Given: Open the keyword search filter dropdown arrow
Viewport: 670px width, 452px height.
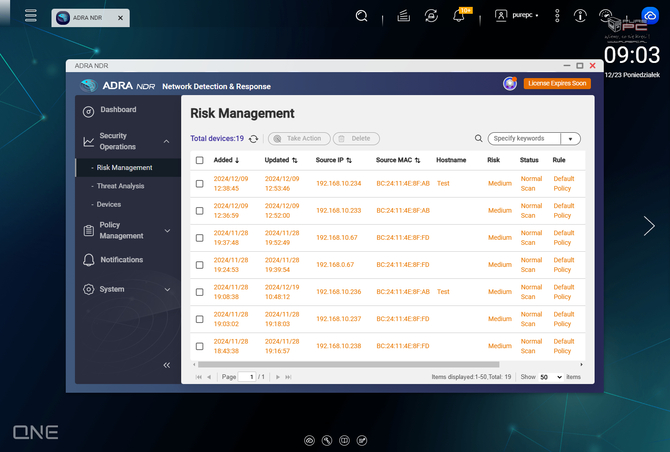Looking at the screenshot, I should pos(570,139).
